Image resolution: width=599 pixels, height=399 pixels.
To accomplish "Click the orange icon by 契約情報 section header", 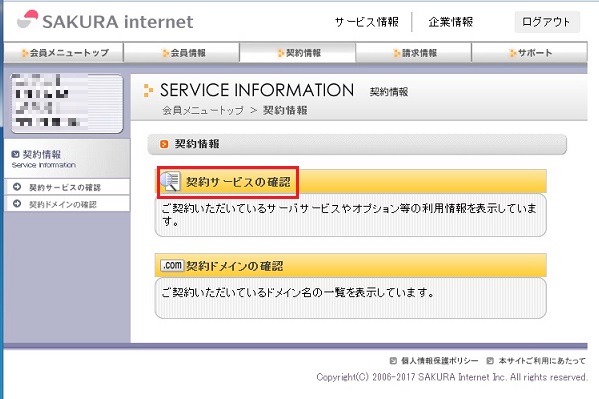I will tap(164, 144).
